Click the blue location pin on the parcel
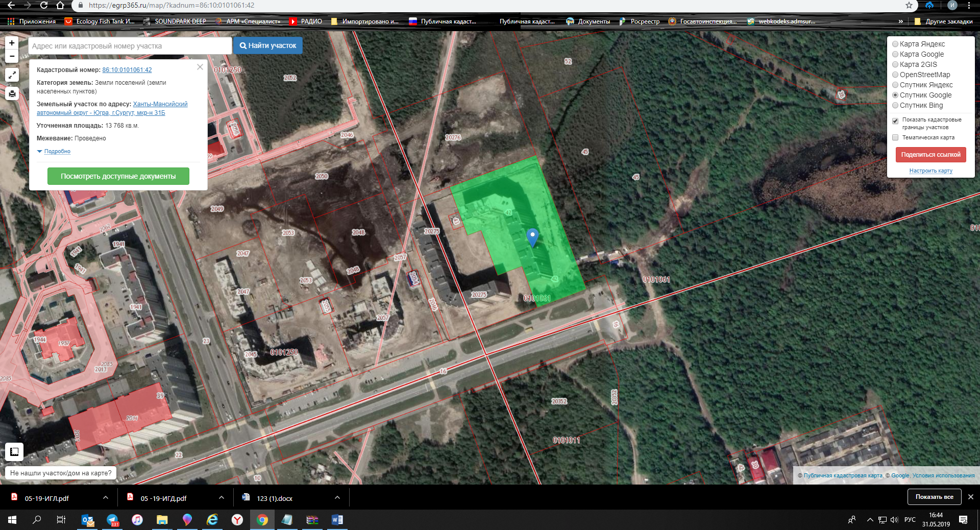The image size is (980, 530). pos(532,237)
